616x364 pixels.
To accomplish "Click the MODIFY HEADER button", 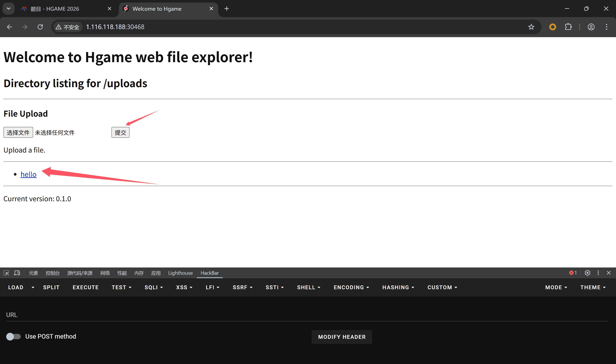I will click(x=342, y=337).
